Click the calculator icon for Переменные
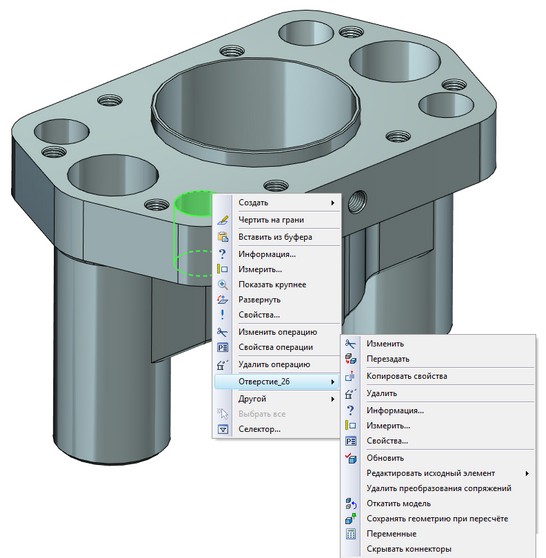The image size is (546, 558). pos(351,534)
